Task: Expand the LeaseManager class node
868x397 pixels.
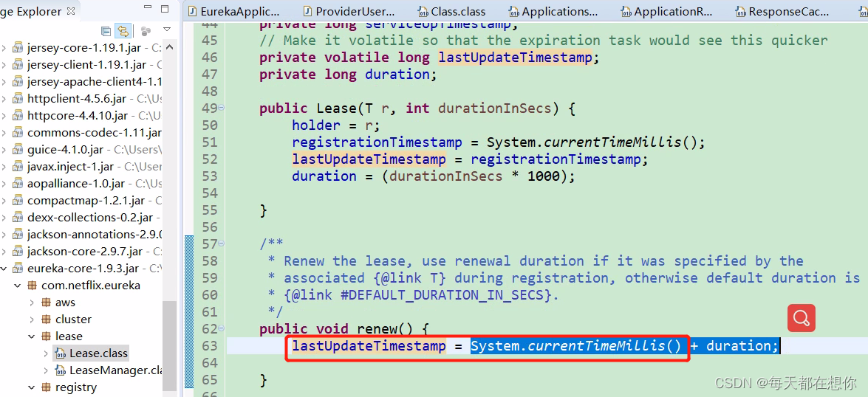Action: 46,370
